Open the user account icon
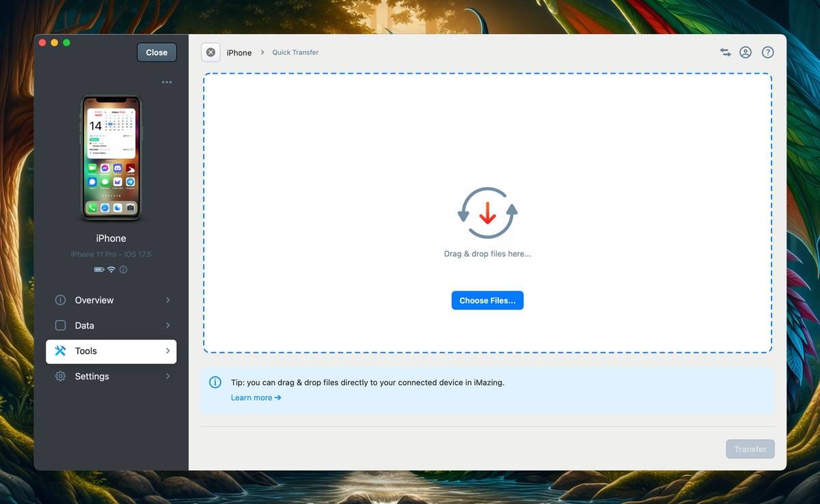This screenshot has width=820, height=504. coord(746,53)
